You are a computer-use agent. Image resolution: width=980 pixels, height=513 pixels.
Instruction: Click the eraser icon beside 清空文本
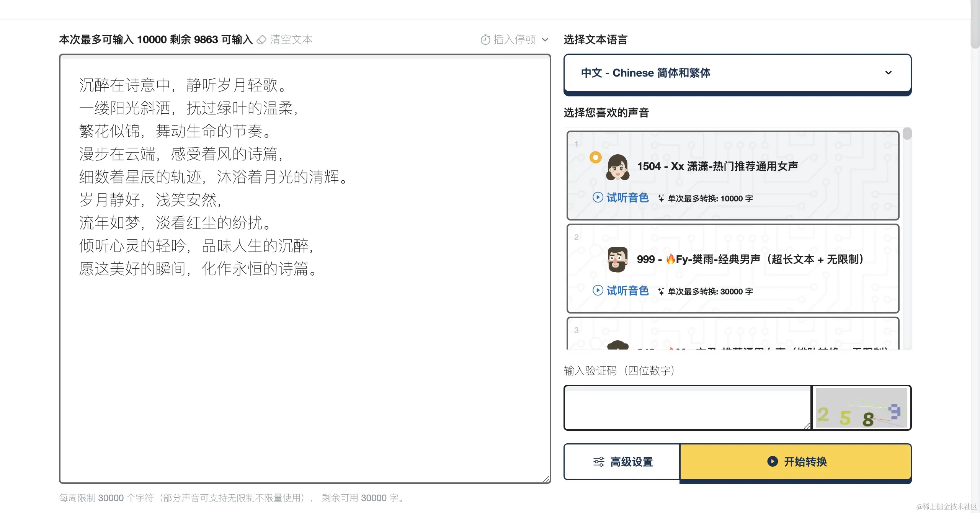tap(261, 40)
